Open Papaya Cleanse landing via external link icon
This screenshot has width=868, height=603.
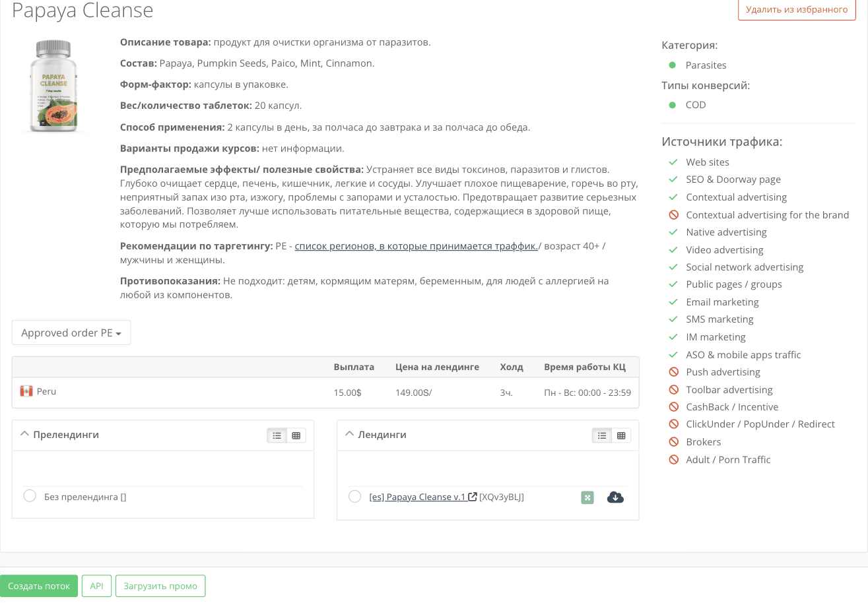click(x=473, y=497)
